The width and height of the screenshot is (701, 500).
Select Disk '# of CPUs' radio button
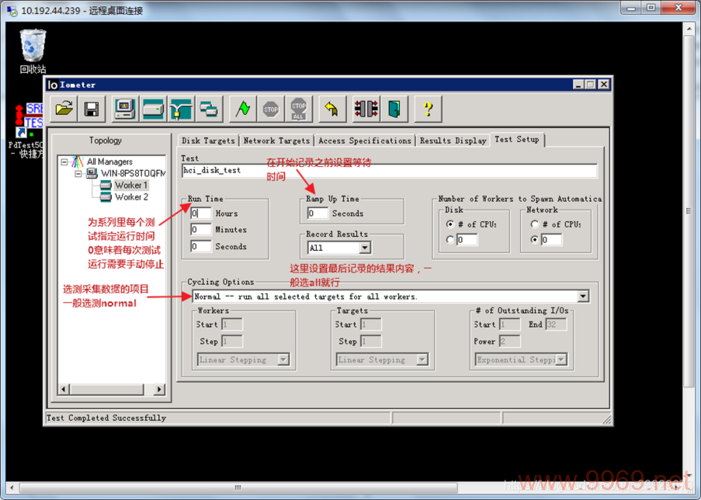coord(450,224)
